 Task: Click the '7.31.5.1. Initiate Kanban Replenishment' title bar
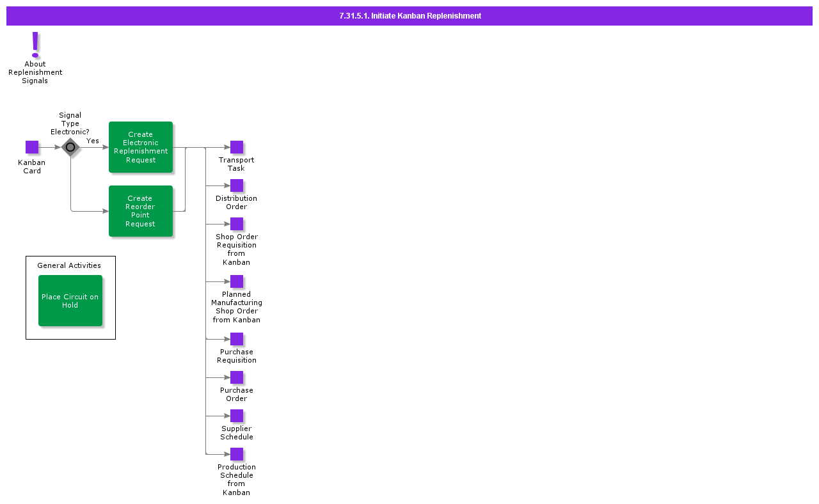[x=409, y=16]
